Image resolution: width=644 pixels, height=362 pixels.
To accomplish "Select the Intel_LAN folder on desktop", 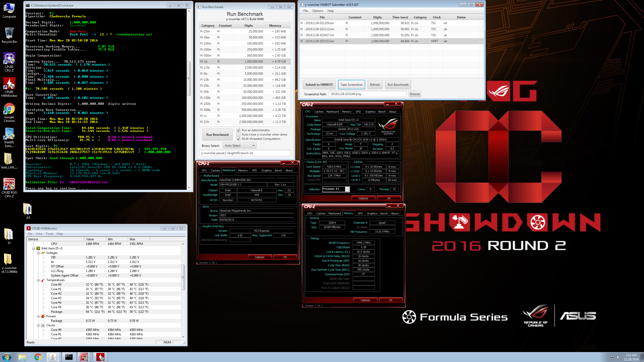I will coord(9,161).
